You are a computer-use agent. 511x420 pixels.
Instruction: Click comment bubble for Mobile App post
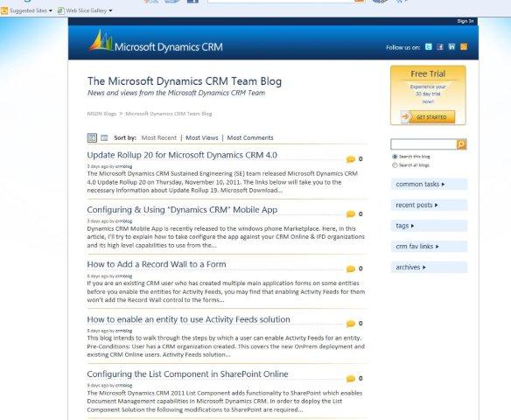coord(351,214)
